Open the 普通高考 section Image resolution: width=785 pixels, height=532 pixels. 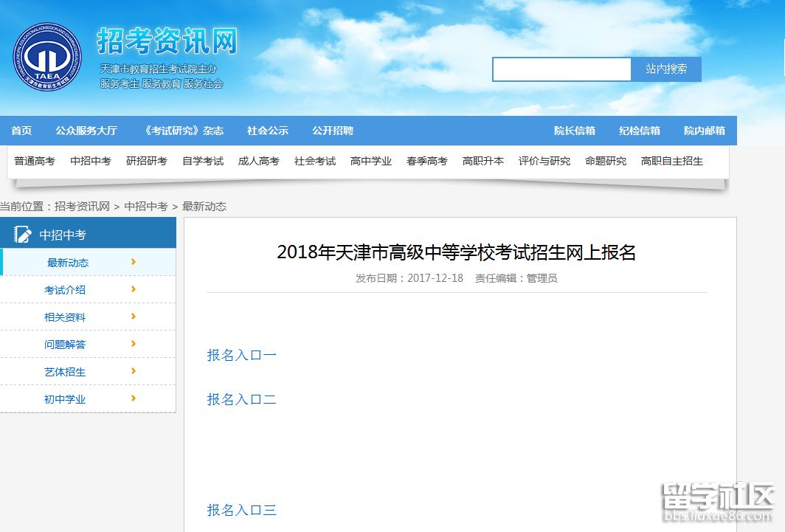pos(34,160)
